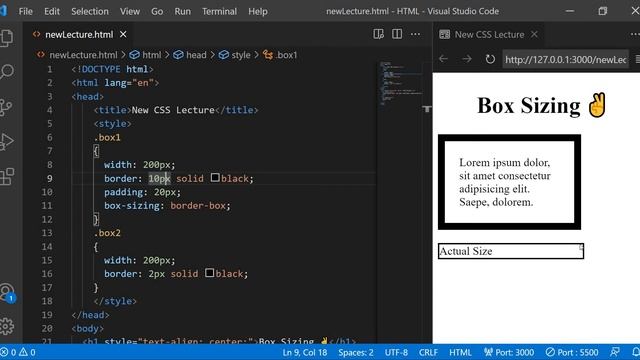Click the open preview to side icon
Viewport: 640px width, 360px height.
pos(378,34)
